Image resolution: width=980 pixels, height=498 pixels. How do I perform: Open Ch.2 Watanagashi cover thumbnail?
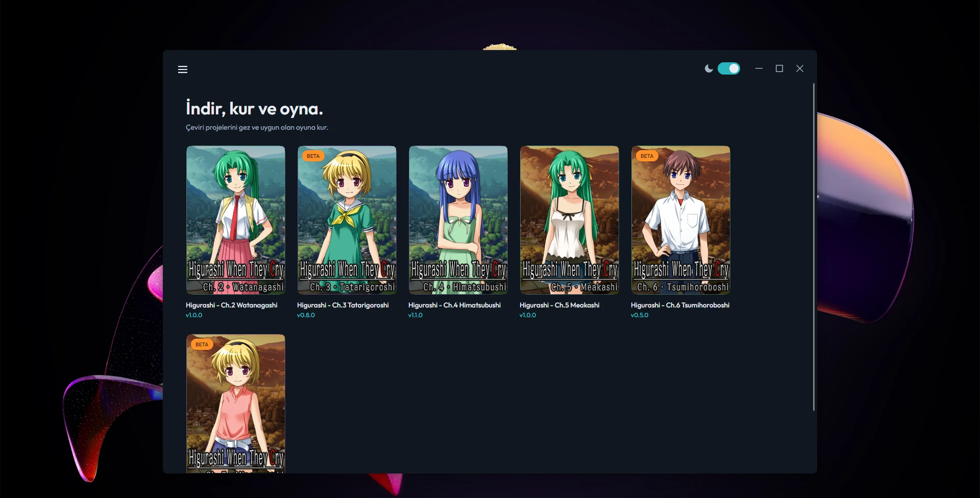[236, 220]
